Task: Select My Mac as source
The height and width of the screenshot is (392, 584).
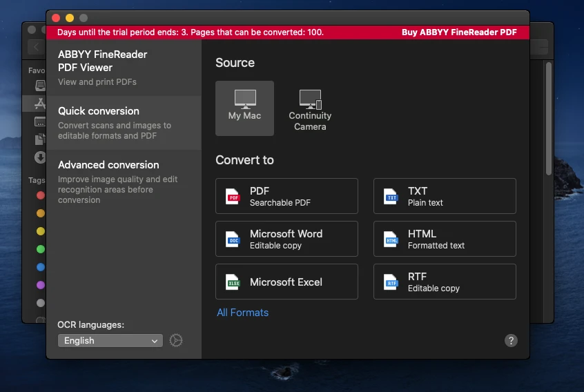Action: pyautogui.click(x=244, y=108)
